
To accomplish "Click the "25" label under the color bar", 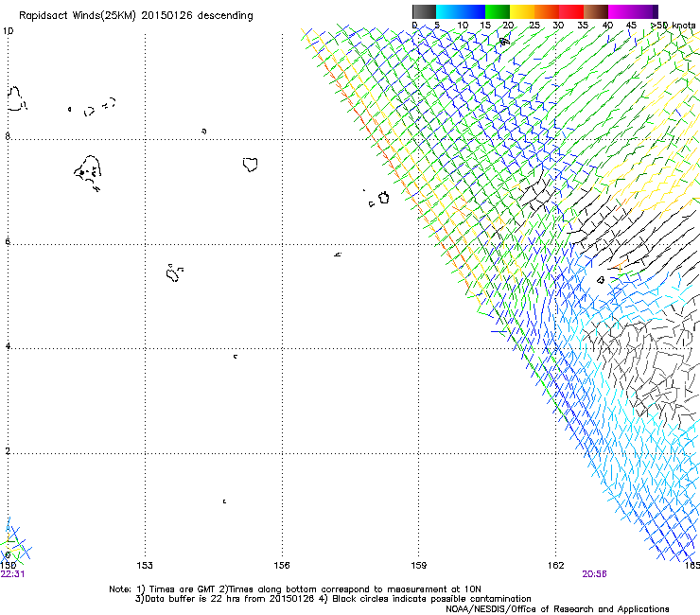I will coord(534,26).
